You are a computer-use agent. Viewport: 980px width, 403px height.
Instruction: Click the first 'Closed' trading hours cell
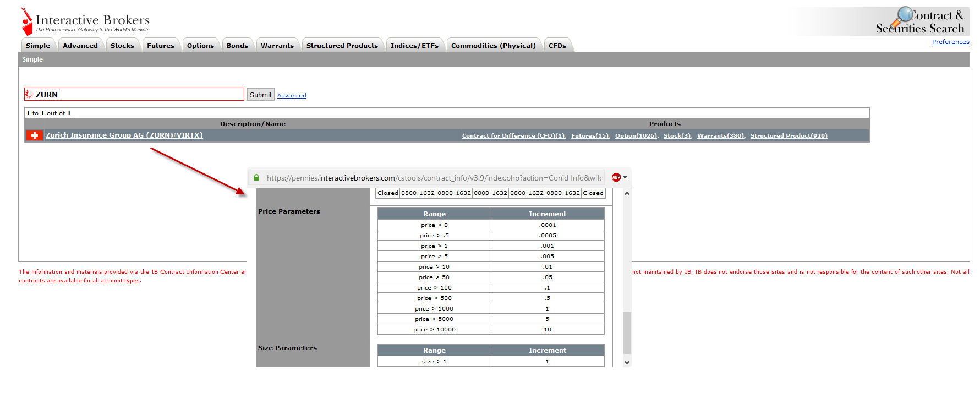(388, 193)
